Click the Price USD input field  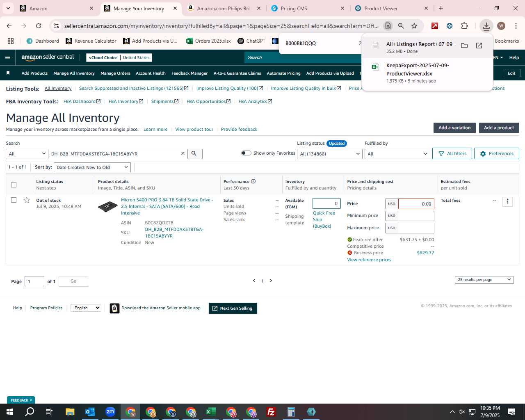pyautogui.click(x=416, y=204)
